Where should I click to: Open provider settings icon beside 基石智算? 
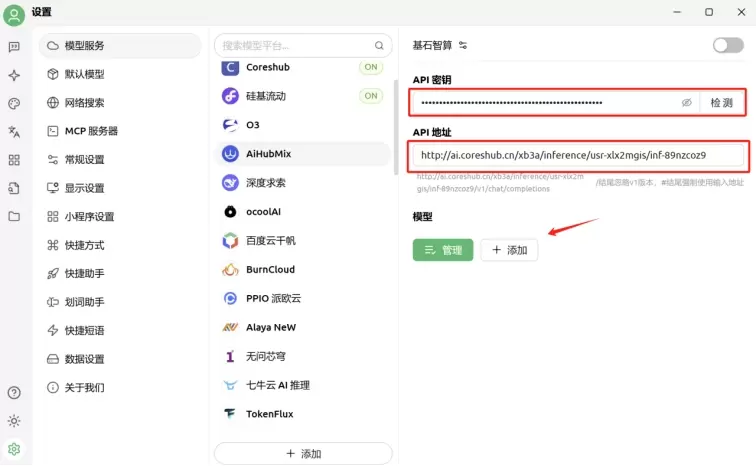[463, 45]
